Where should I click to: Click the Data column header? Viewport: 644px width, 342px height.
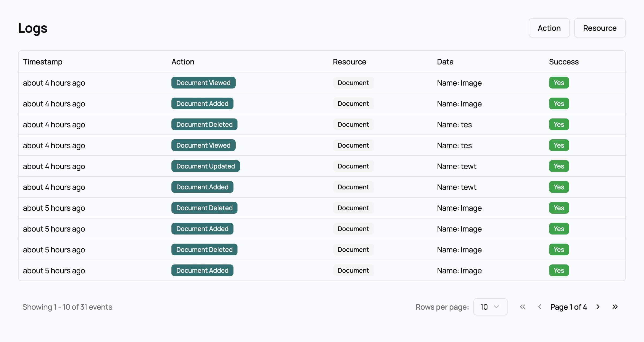tap(445, 62)
